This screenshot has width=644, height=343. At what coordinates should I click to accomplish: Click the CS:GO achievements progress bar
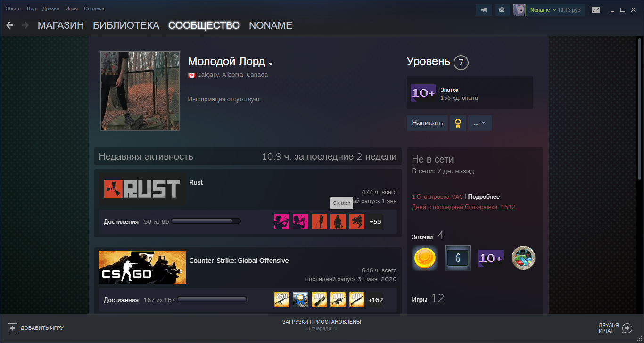click(212, 300)
